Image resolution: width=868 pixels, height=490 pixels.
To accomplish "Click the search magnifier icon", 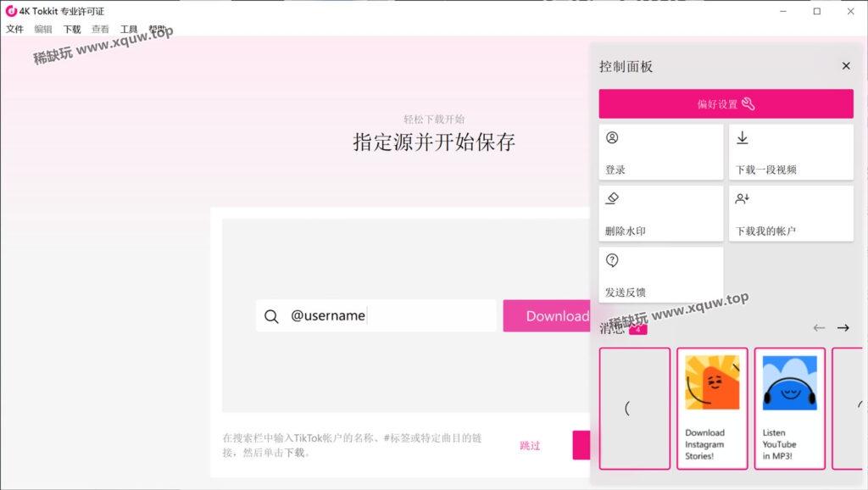I will click(x=271, y=316).
